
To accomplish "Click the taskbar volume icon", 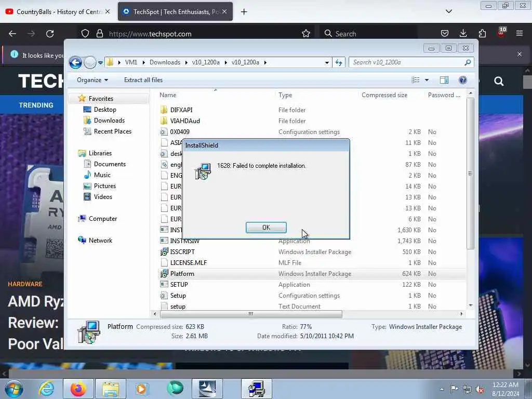I will point(480,389).
